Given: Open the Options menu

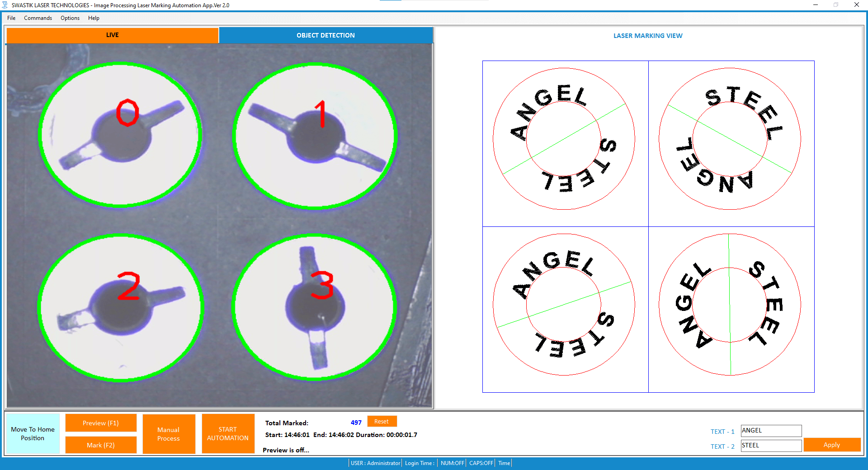Looking at the screenshot, I should click(70, 18).
